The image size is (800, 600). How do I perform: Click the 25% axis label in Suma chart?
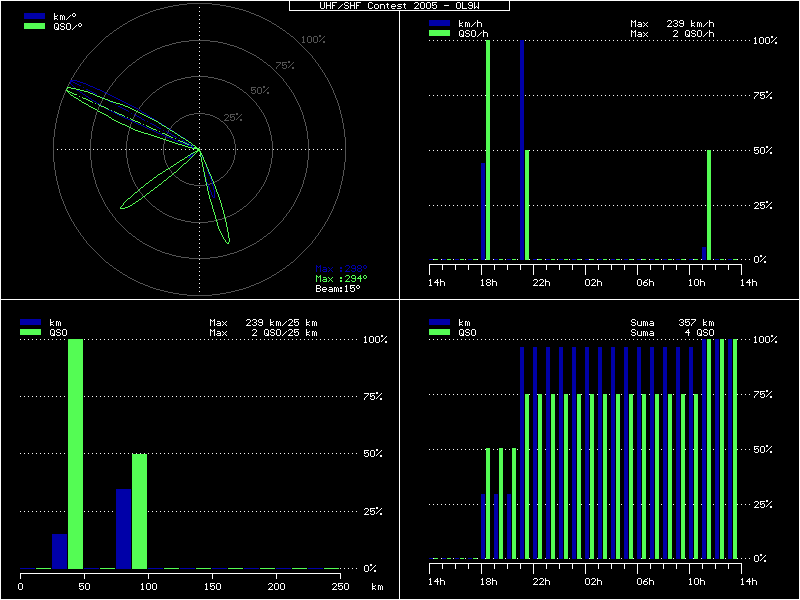pos(763,505)
